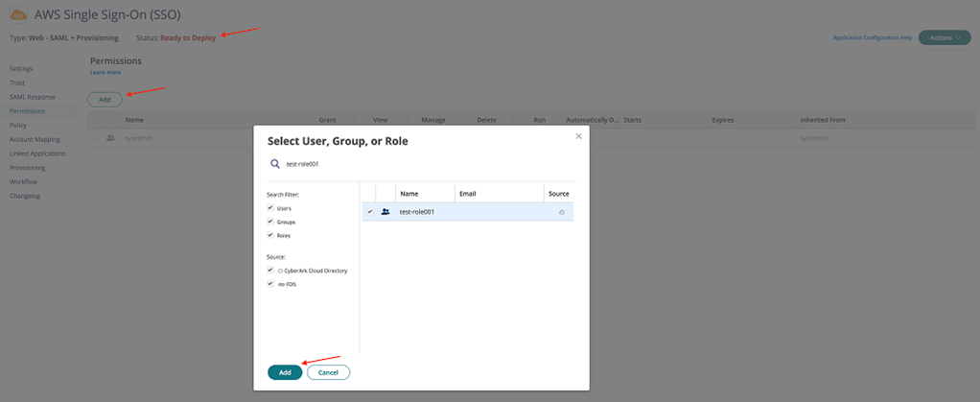
Task: Open the SAML Response section
Action: (x=33, y=97)
